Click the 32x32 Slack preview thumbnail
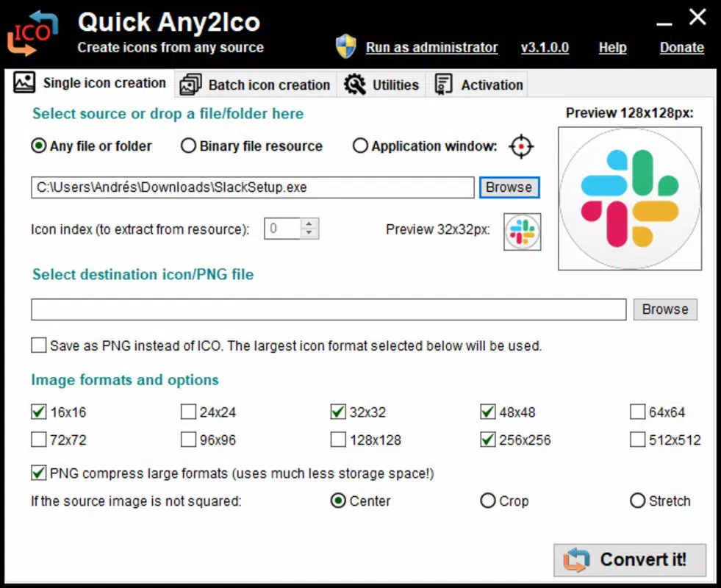Viewport: 721px width, 588px height. 523,232
